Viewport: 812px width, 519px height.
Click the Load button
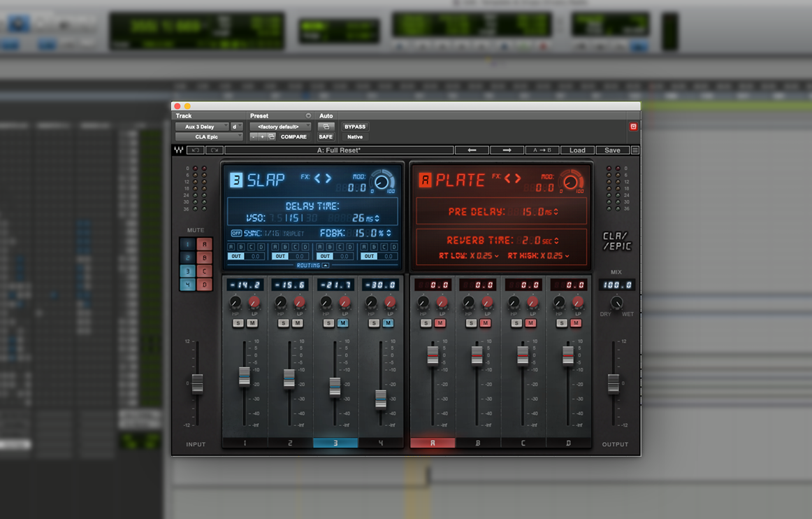point(577,150)
